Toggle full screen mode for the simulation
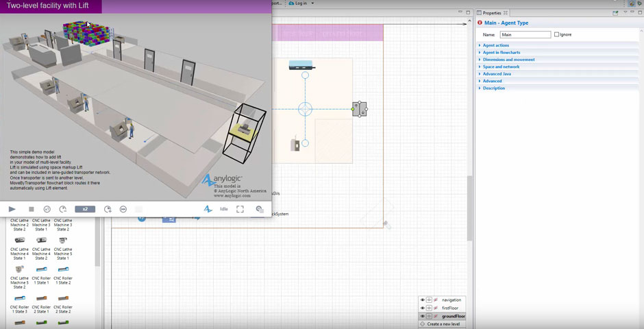This screenshot has height=329, width=644. click(x=240, y=209)
